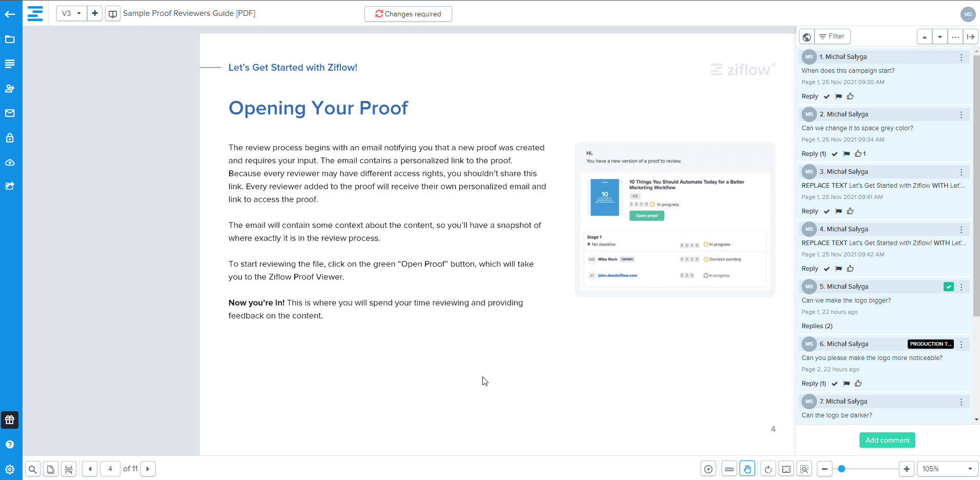Screen dimensions: 980x480
Task: Select the ruler measurement tool
Action: point(729,469)
